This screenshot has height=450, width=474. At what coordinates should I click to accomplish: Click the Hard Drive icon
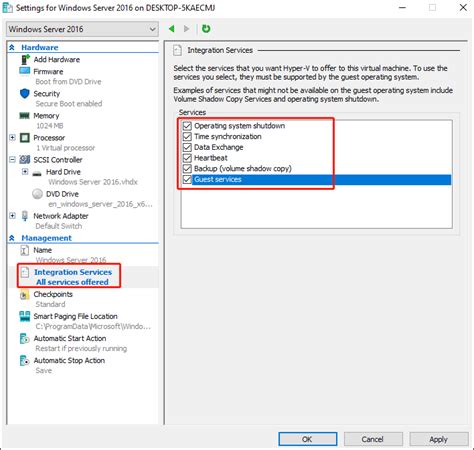(x=37, y=173)
